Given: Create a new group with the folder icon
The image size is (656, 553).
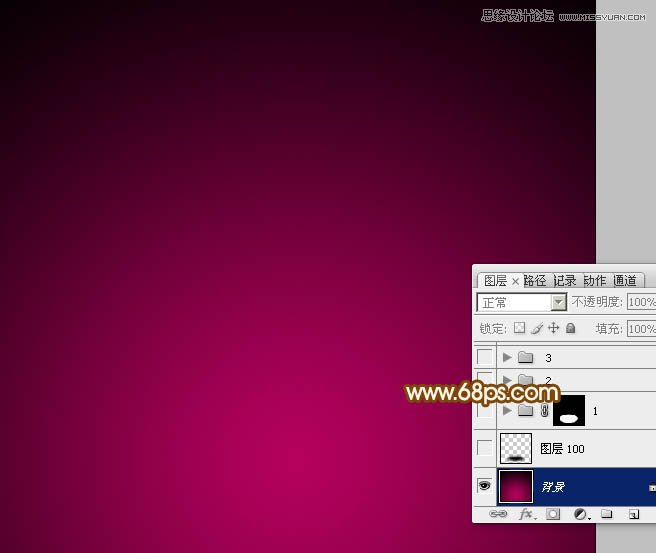Looking at the screenshot, I should tap(607, 514).
